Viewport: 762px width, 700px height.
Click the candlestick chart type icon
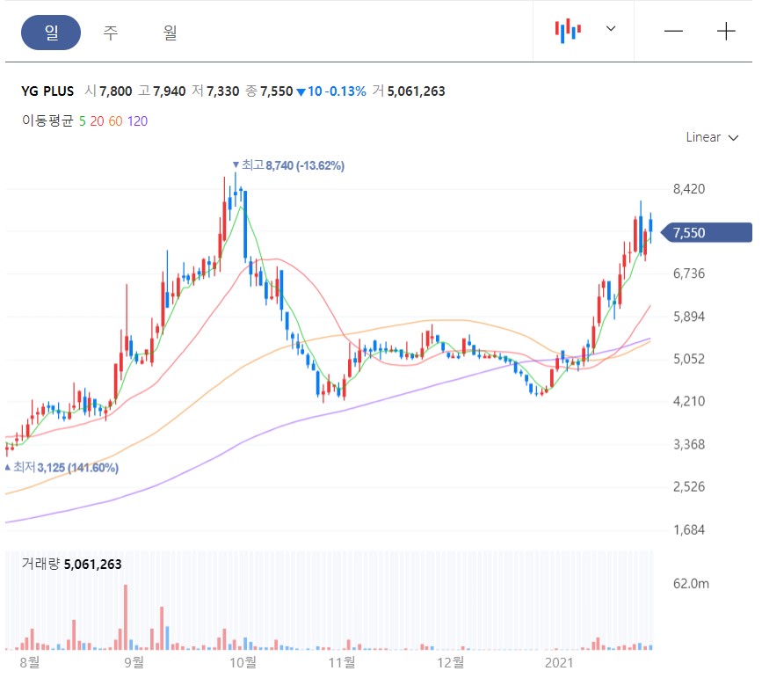pos(568,30)
